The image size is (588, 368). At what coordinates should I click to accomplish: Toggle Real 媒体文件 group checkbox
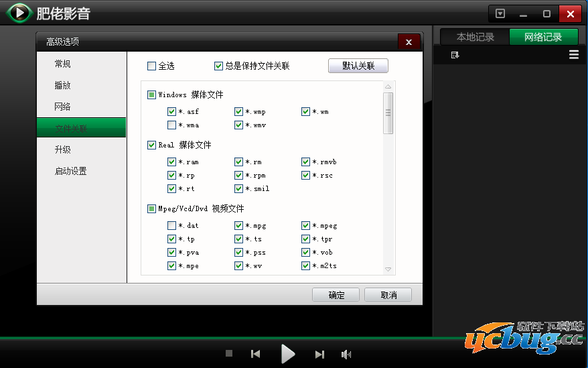[151, 145]
